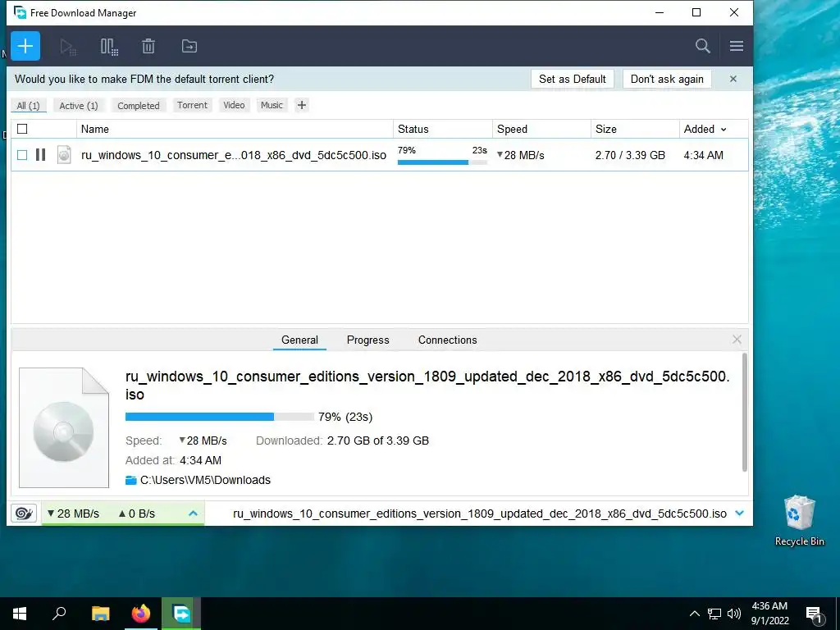Open the search magnifier in the toolbar
The width and height of the screenshot is (840, 630).
702,46
